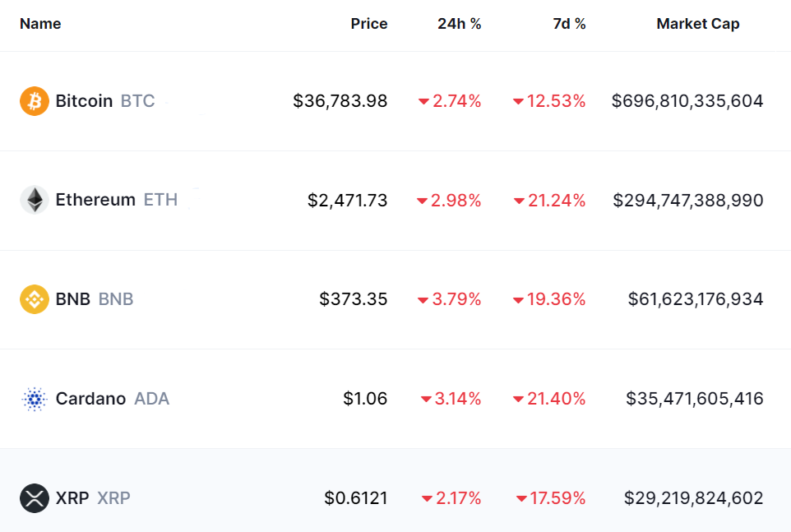This screenshot has width=791, height=532.
Task: Click the blue Cardano logo icon
Action: click(x=35, y=399)
